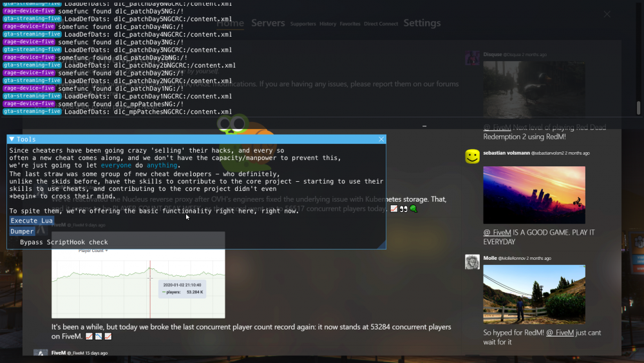Screen dimensions: 644x363
Task: Click Molle's lion avatar
Action: (472, 261)
